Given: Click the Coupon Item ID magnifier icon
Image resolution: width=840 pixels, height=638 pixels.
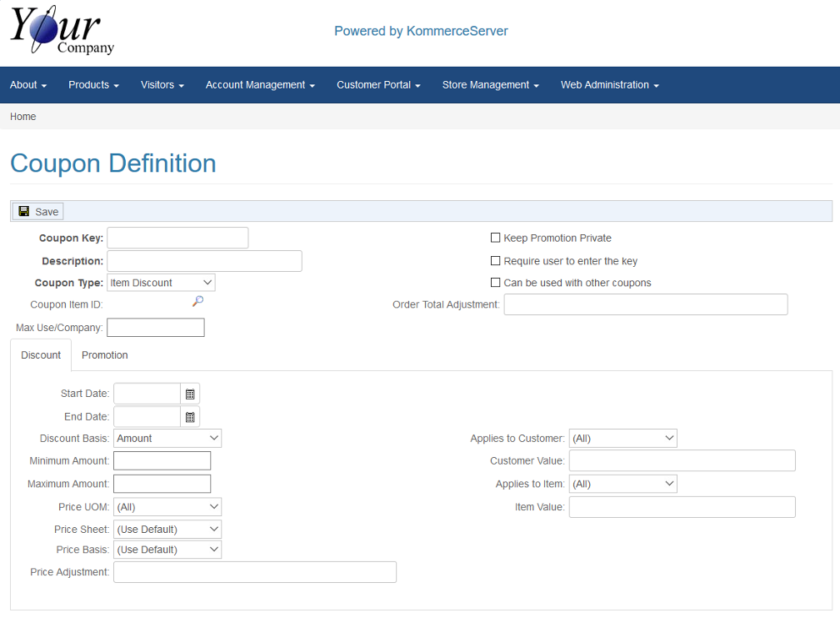Looking at the screenshot, I should click(x=197, y=302).
